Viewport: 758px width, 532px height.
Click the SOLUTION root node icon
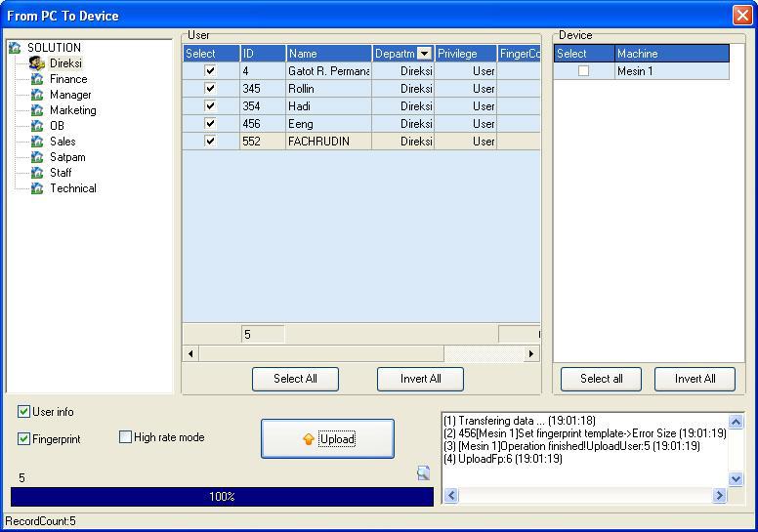[15, 48]
